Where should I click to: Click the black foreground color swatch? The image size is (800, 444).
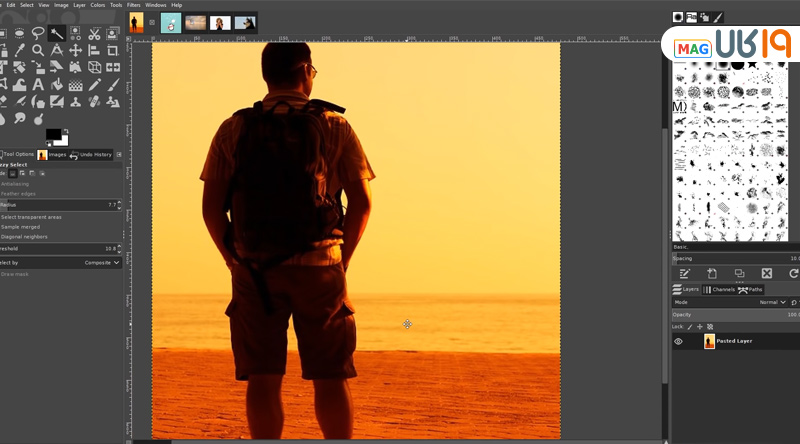52,135
